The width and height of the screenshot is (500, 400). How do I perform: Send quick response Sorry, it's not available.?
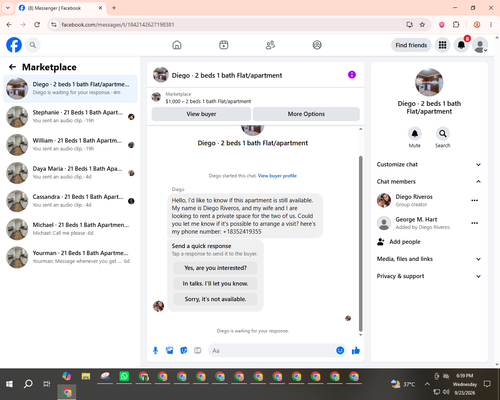pos(215,299)
